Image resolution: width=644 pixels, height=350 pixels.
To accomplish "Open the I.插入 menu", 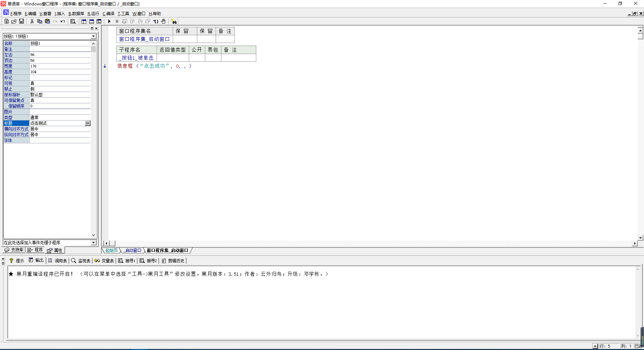I will pyautogui.click(x=60, y=14).
